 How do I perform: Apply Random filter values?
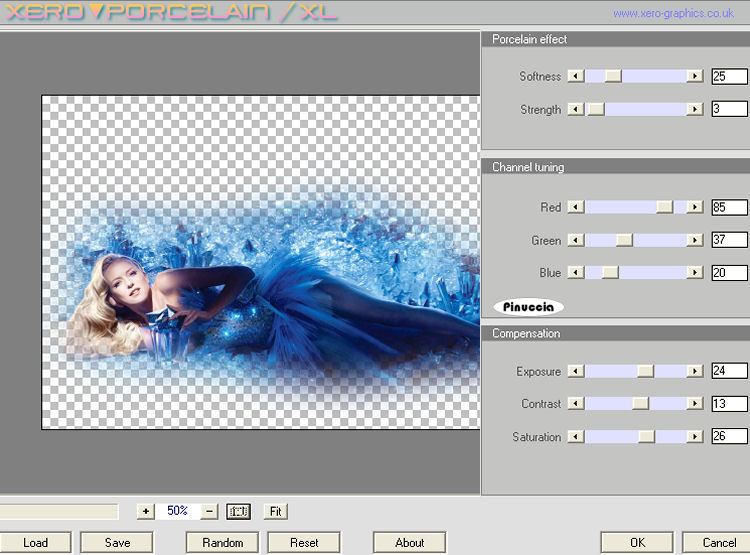coord(222,543)
